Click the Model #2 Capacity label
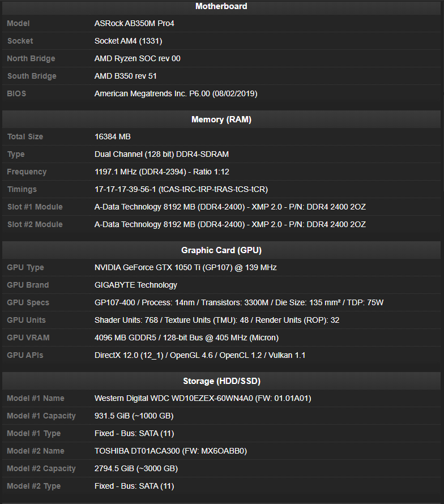 coord(41,469)
